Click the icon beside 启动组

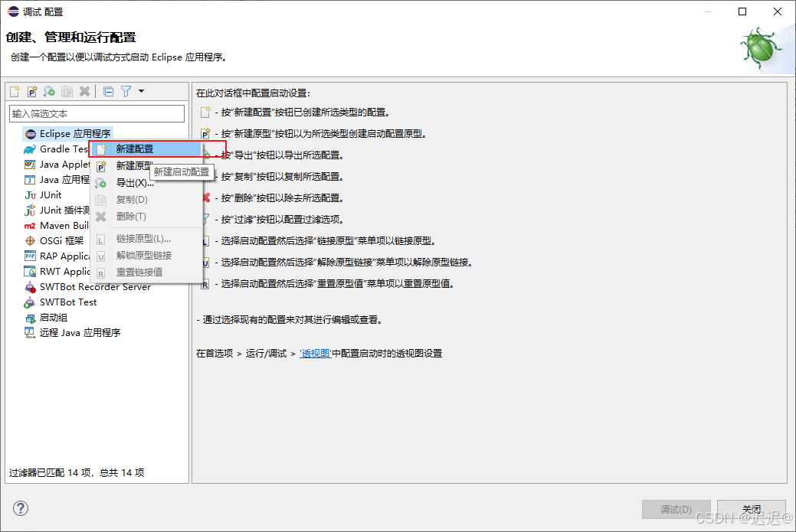coord(30,318)
